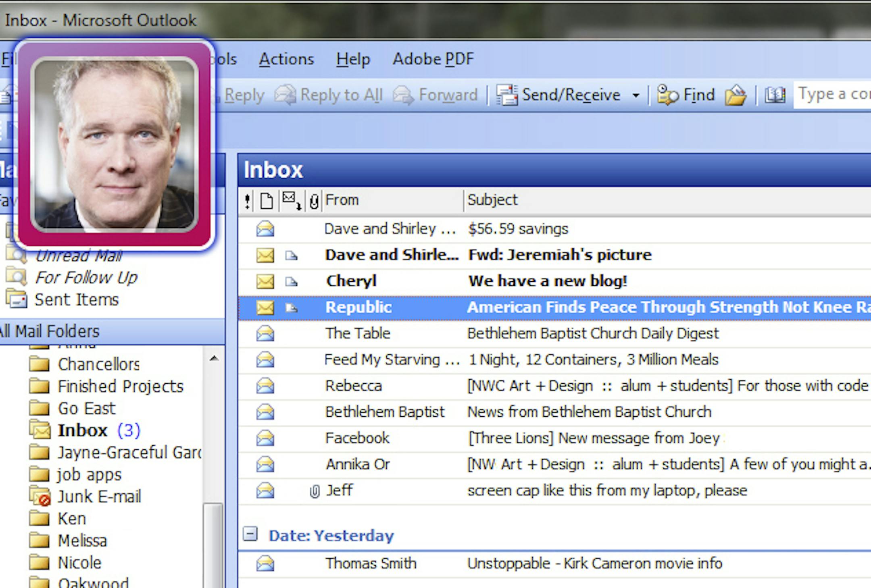This screenshot has height=588, width=871.
Task: Sort messages by Subject column header
Action: 492,200
